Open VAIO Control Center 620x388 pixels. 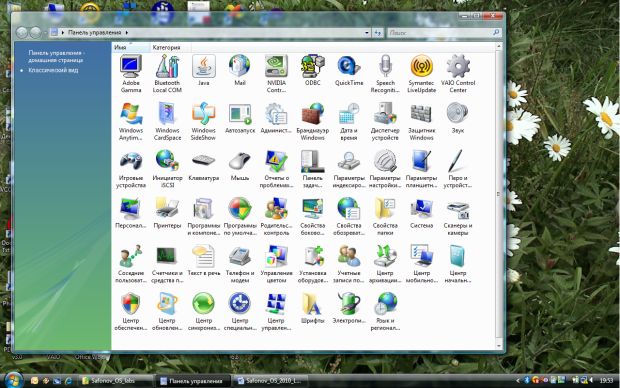(x=458, y=74)
